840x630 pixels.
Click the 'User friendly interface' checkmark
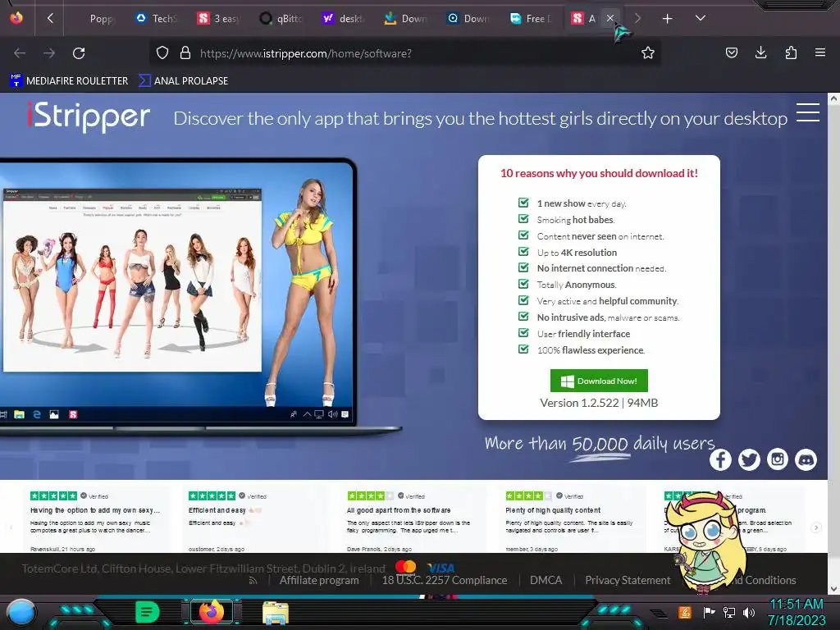click(523, 333)
